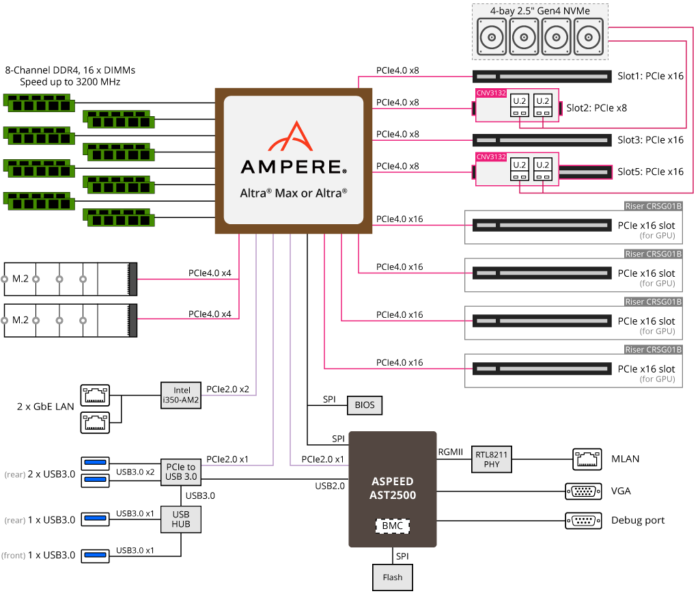Select the MLAN Ethernet port icon

(587, 459)
